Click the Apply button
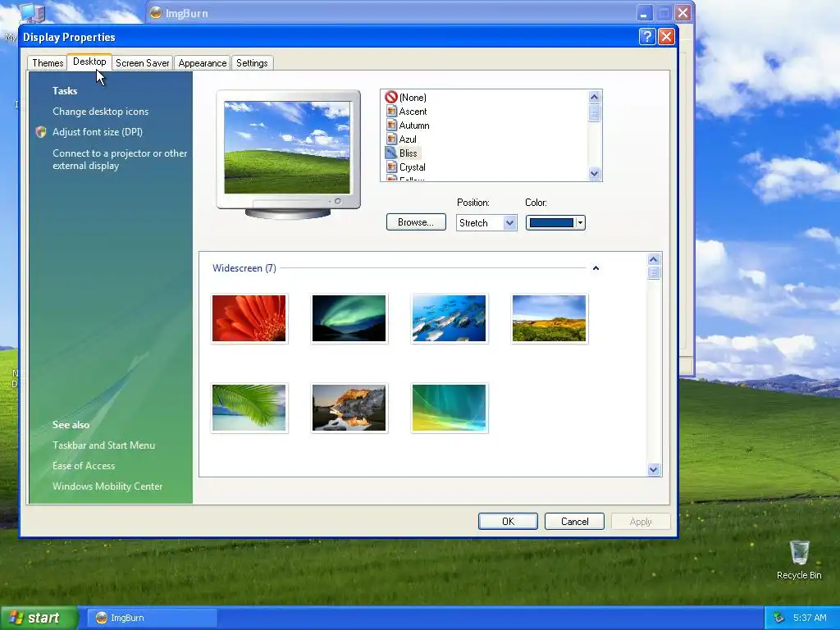Viewport: 840px width, 630px height. tap(641, 521)
